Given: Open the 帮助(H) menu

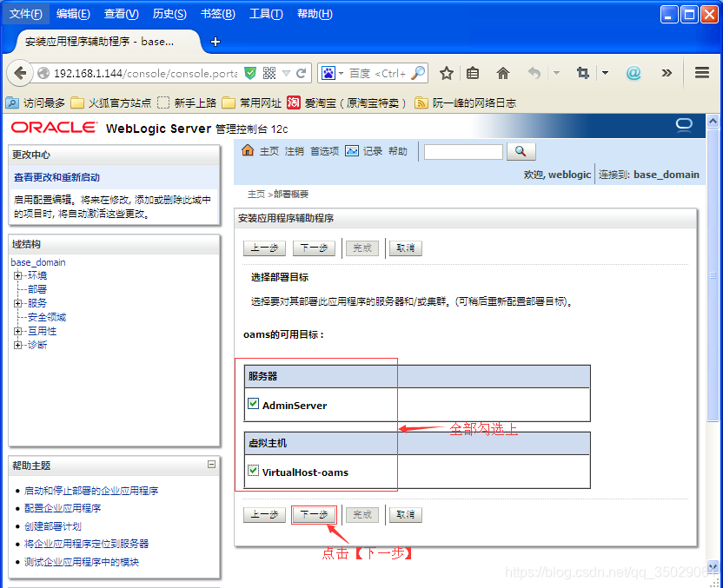Looking at the screenshot, I should [315, 14].
